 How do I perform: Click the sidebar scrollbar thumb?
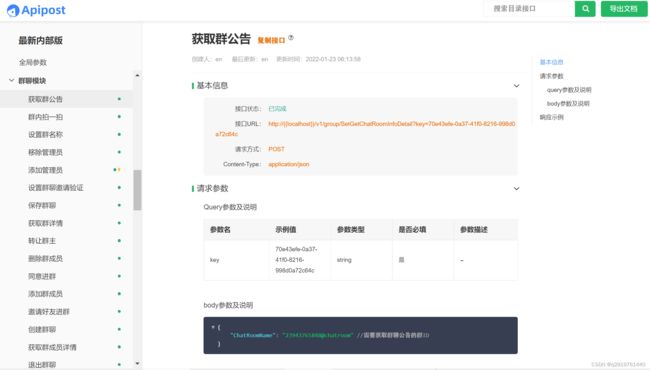(137, 190)
